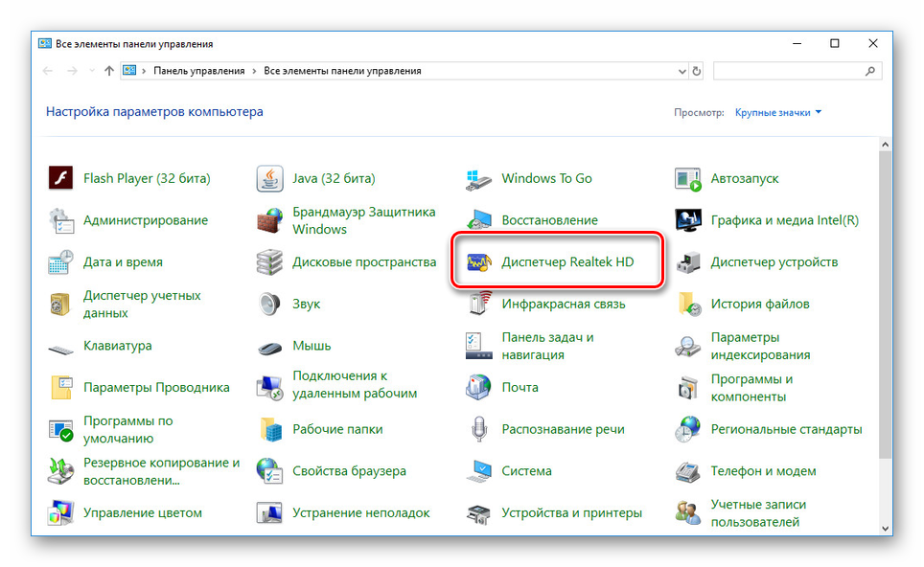Refresh the Control Panel view
Viewport: 924px width, 567px height.
[697, 71]
